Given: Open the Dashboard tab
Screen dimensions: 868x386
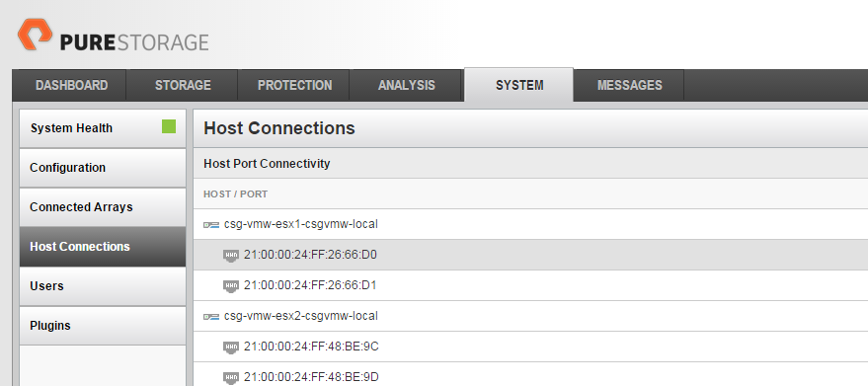Looking at the screenshot, I should tap(71, 85).
